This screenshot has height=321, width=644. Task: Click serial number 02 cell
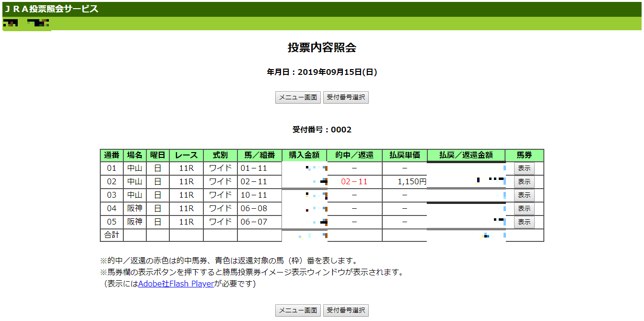point(111,182)
